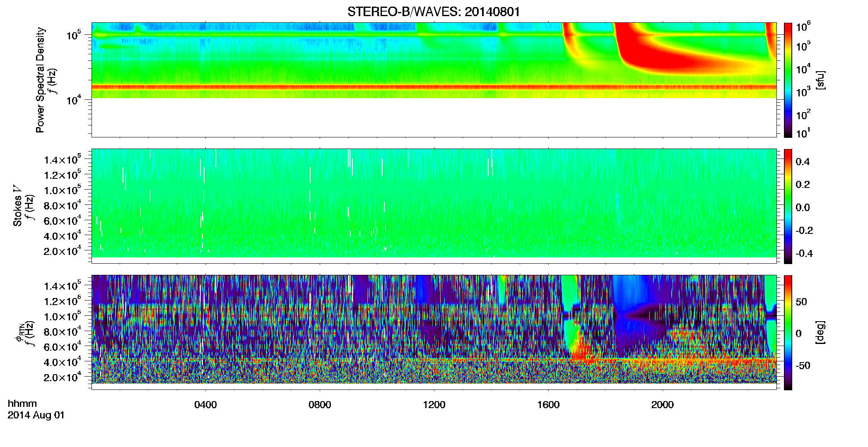This screenshot has height=447, width=868.
Task: Click the 0.4 label on Stokes colorbar
Action: (803, 162)
